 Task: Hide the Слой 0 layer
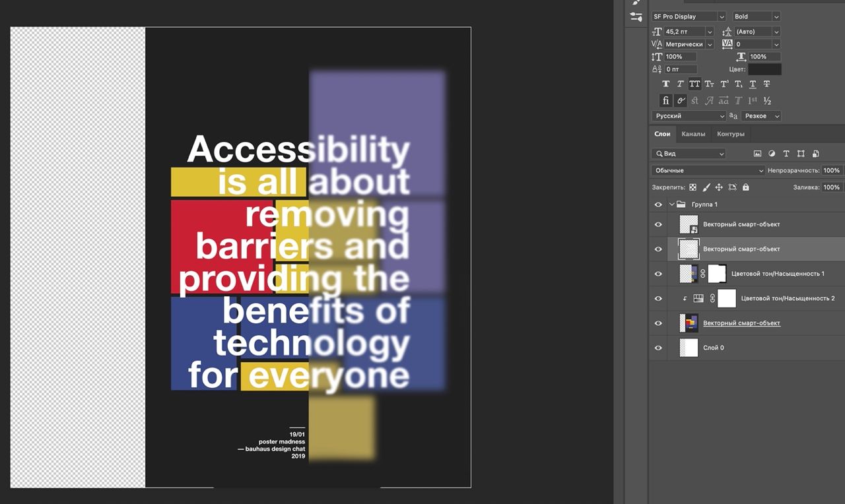click(658, 348)
